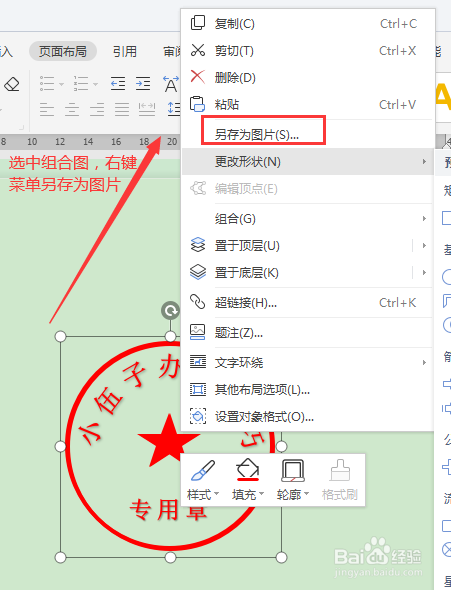Expand the 轮廓 outline dropdown arrow

click(306, 494)
